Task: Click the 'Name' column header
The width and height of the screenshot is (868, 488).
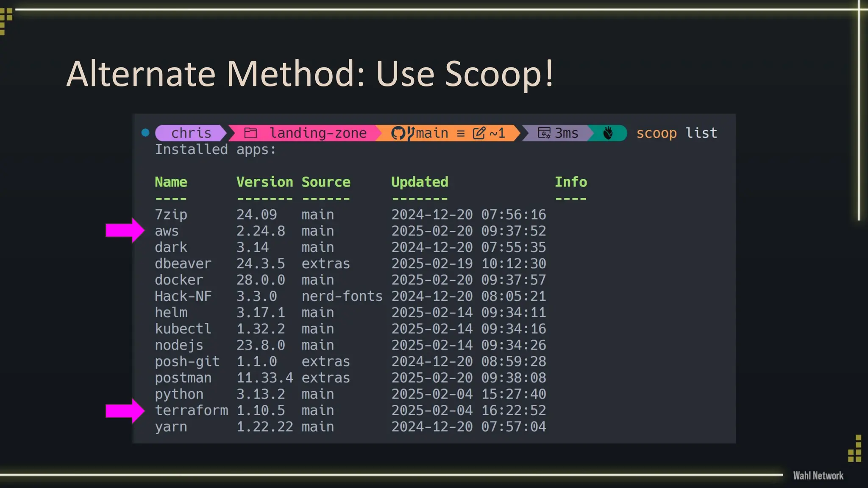Action: [171, 182]
